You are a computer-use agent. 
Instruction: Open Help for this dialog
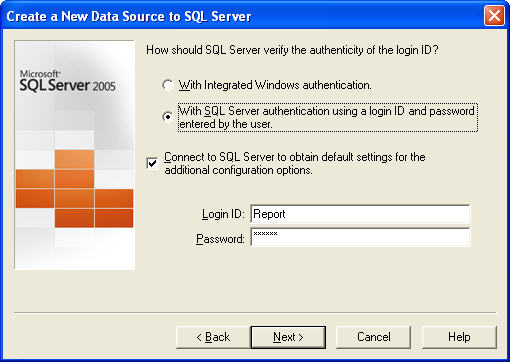click(459, 337)
